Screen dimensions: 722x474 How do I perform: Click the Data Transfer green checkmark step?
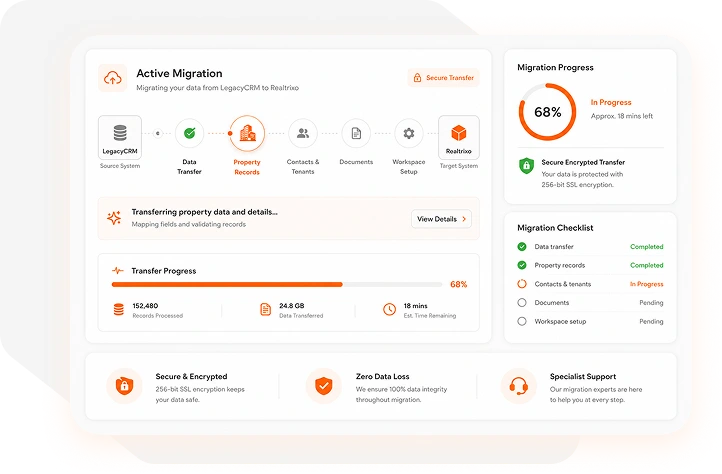coord(189,134)
